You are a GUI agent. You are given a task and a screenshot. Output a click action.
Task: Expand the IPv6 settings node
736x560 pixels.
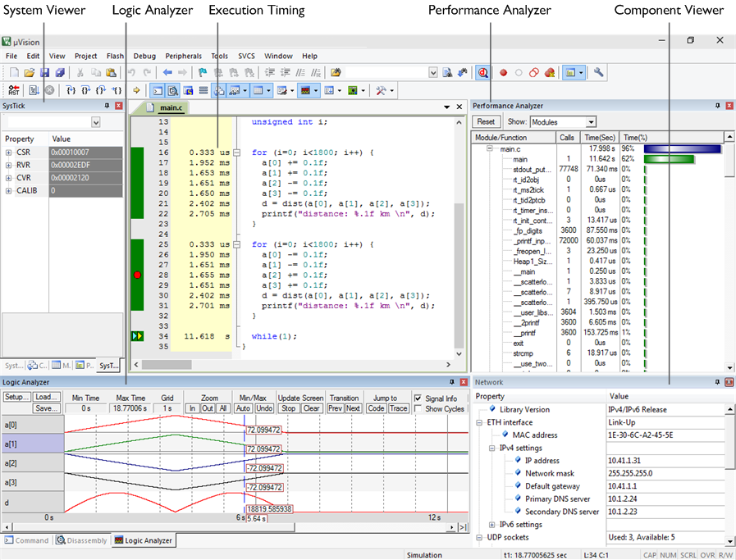tap(491, 525)
